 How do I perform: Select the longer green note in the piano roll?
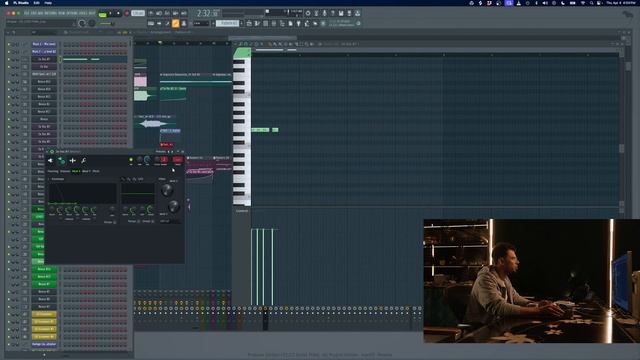[x=260, y=130]
